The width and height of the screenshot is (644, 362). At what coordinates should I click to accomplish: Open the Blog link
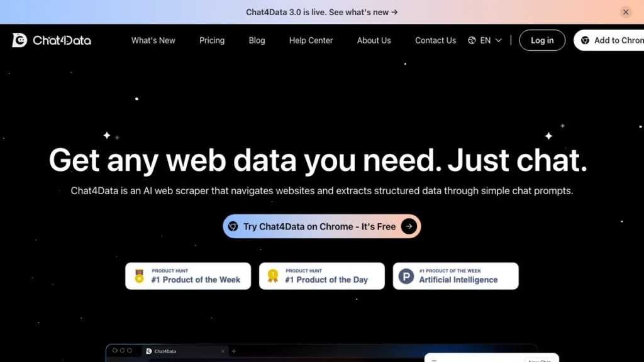257,40
